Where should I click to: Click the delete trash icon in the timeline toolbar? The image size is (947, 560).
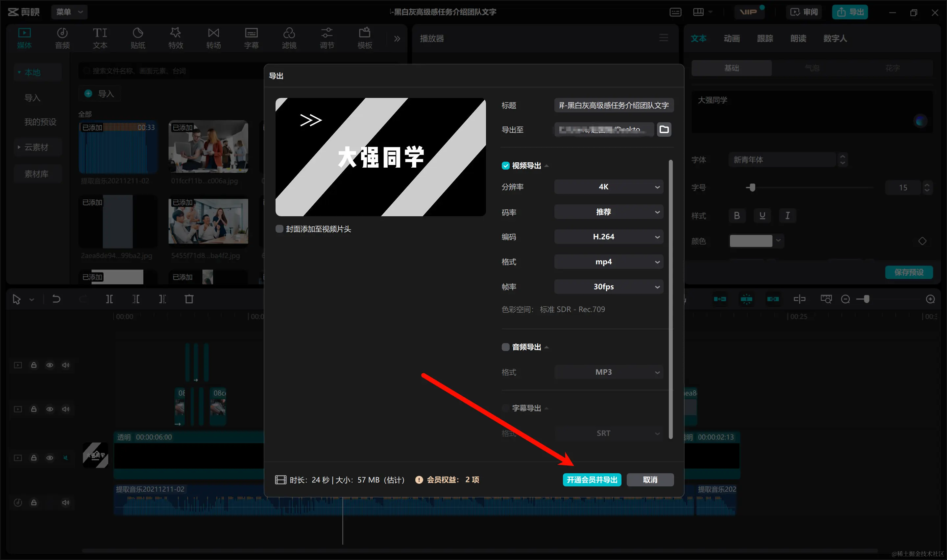189,299
